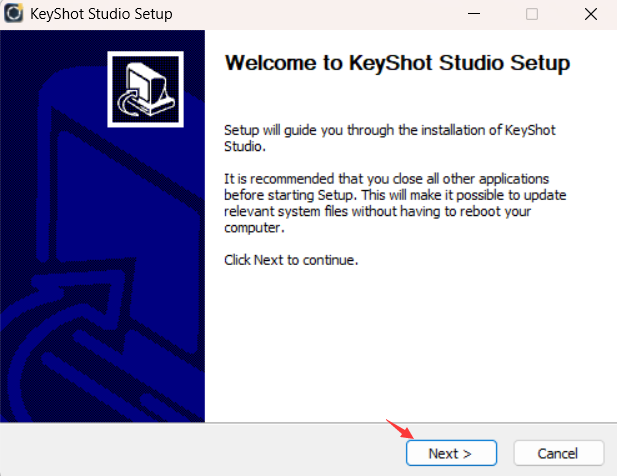This screenshot has height=476, width=617.
Task: Click the "KeyShot Studio Setup" title bar text
Action: [x=102, y=14]
